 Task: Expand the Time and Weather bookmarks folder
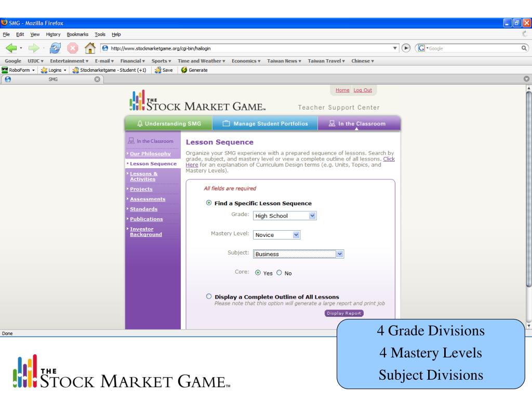click(x=202, y=61)
